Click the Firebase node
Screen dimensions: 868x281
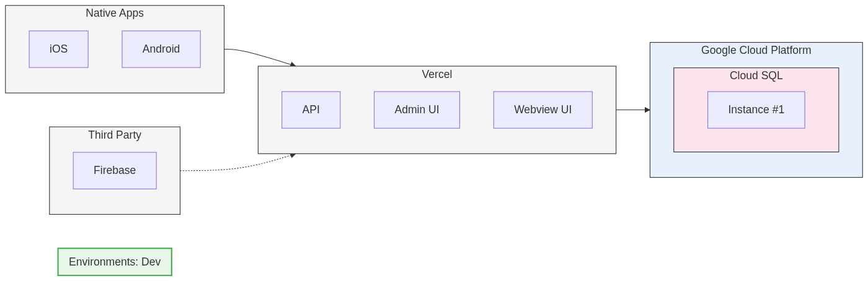pos(115,170)
